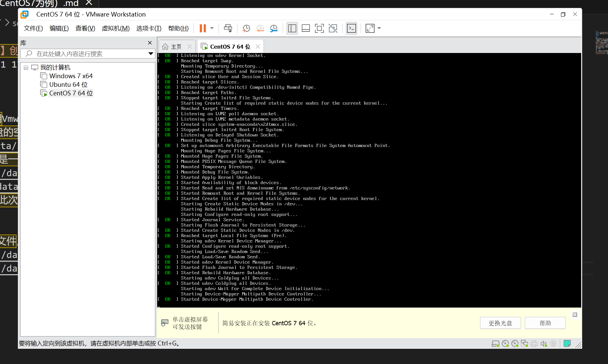The height and width of the screenshot is (364, 608).
Task: Enter full screen mode
Action: coord(319,28)
